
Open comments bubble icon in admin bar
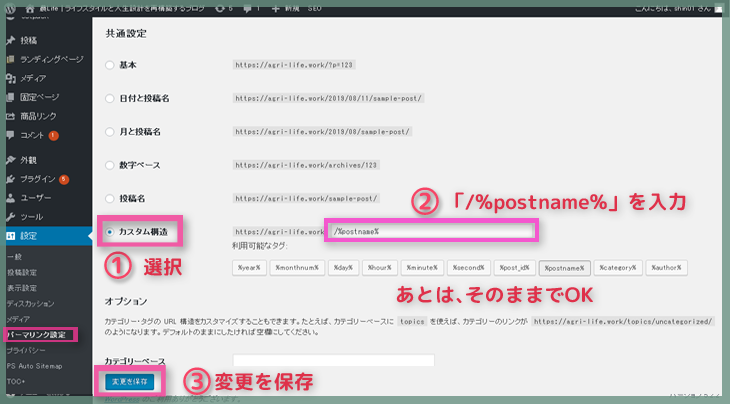click(x=247, y=8)
